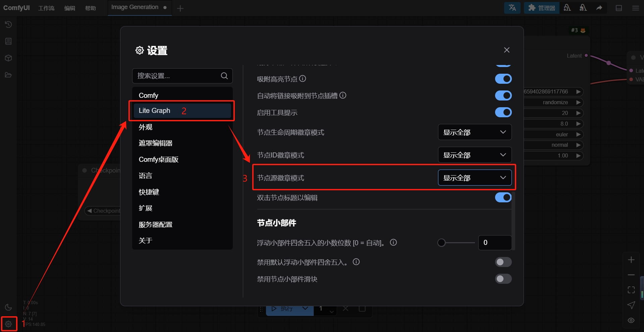
Task: Open the 工作流 menu
Action: [x=46, y=8]
